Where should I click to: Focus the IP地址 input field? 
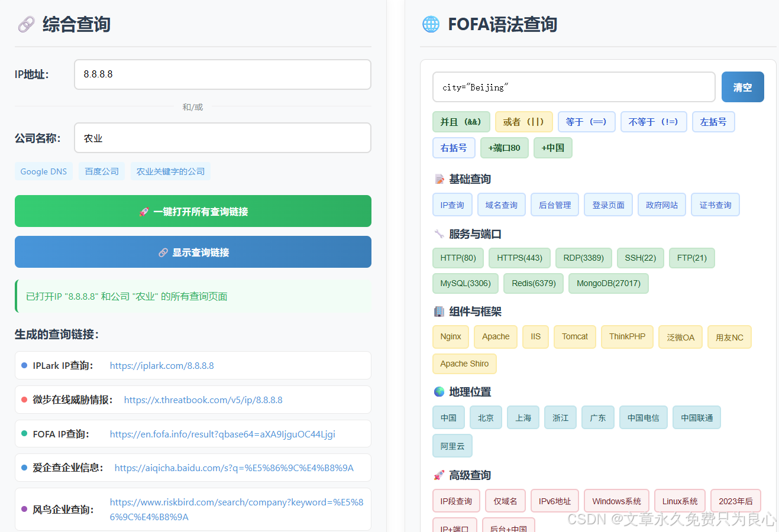[222, 74]
